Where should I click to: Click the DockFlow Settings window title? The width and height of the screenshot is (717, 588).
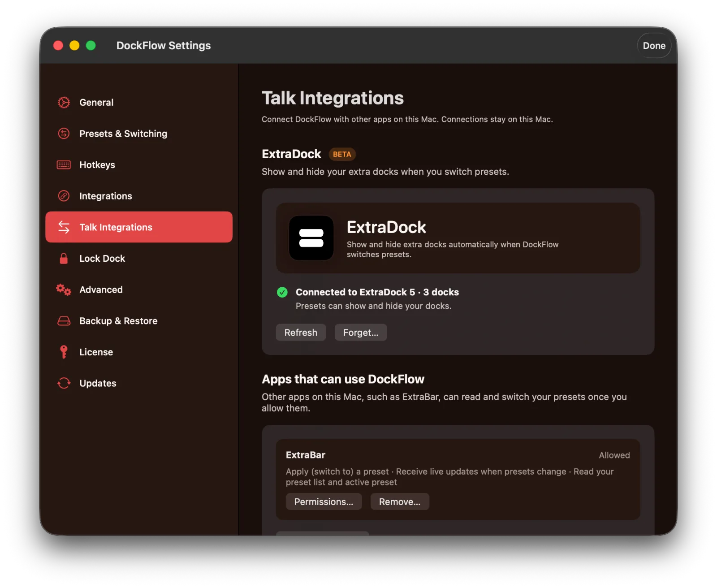(164, 46)
